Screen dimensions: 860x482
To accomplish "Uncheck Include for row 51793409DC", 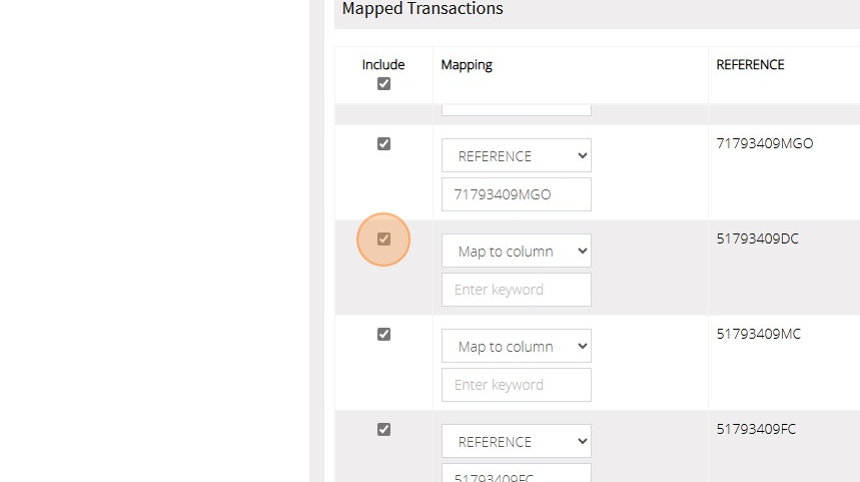I will tap(384, 239).
